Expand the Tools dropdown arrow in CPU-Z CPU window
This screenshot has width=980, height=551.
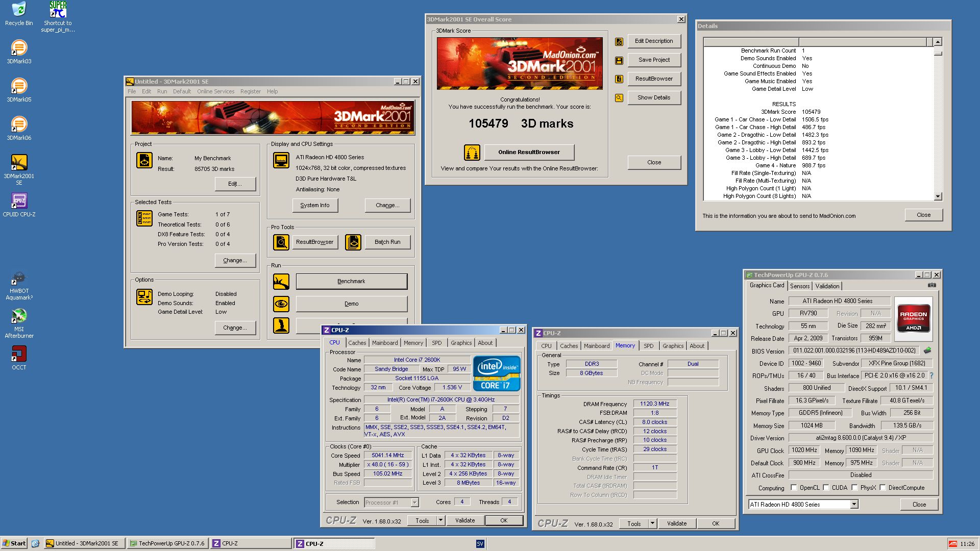(x=440, y=520)
